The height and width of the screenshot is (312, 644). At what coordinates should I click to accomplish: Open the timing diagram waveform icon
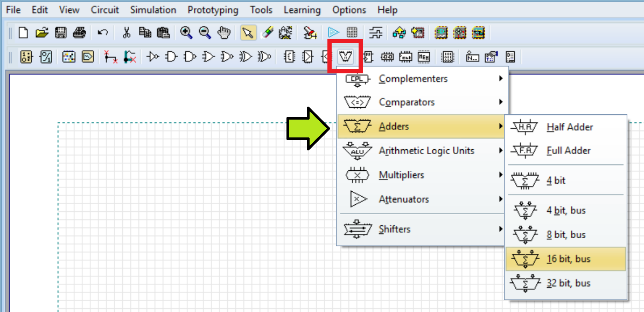tap(375, 32)
